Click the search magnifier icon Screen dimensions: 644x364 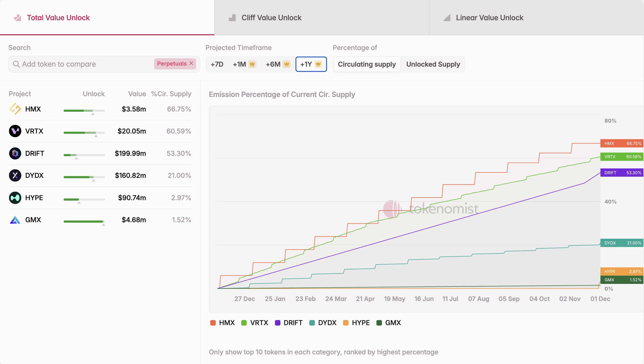click(x=16, y=64)
